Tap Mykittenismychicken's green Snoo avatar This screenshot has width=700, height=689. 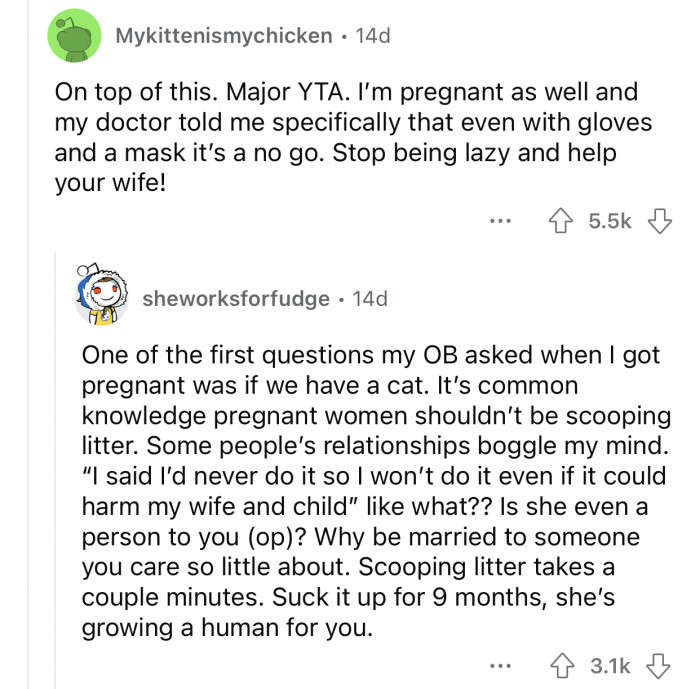74,36
